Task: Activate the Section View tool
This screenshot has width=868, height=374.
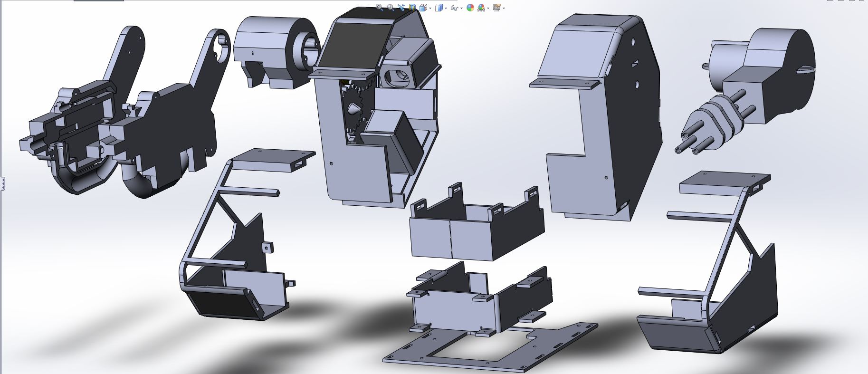Action: pyautogui.click(x=412, y=8)
